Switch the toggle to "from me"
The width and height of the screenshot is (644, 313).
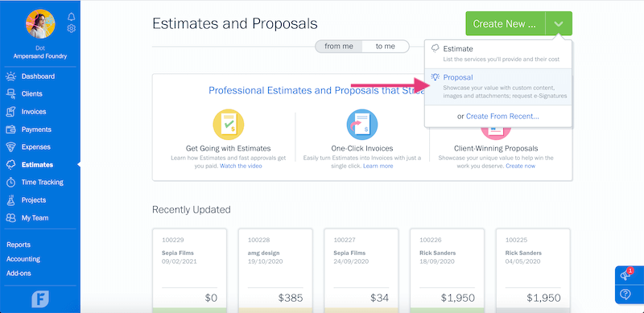coord(339,47)
